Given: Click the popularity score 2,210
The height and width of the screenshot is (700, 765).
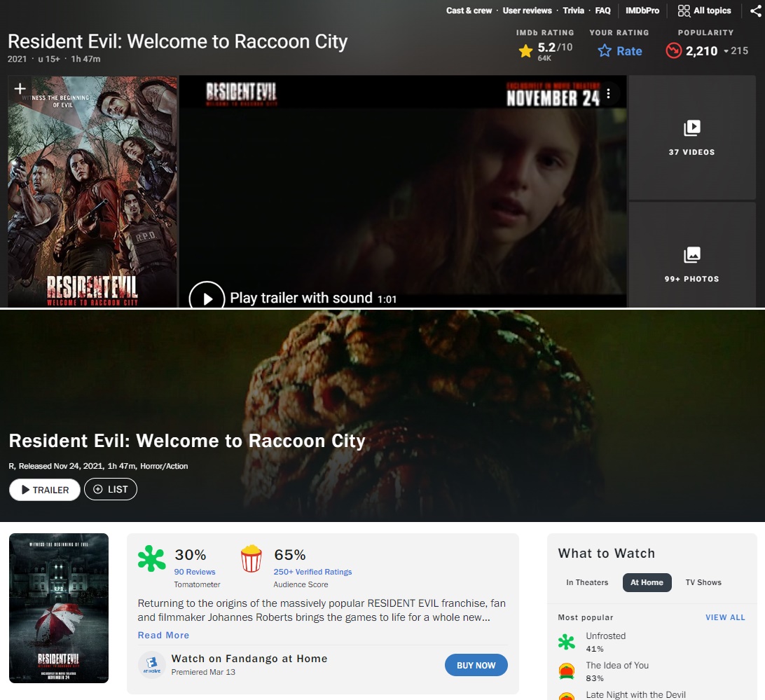Looking at the screenshot, I should tap(701, 51).
